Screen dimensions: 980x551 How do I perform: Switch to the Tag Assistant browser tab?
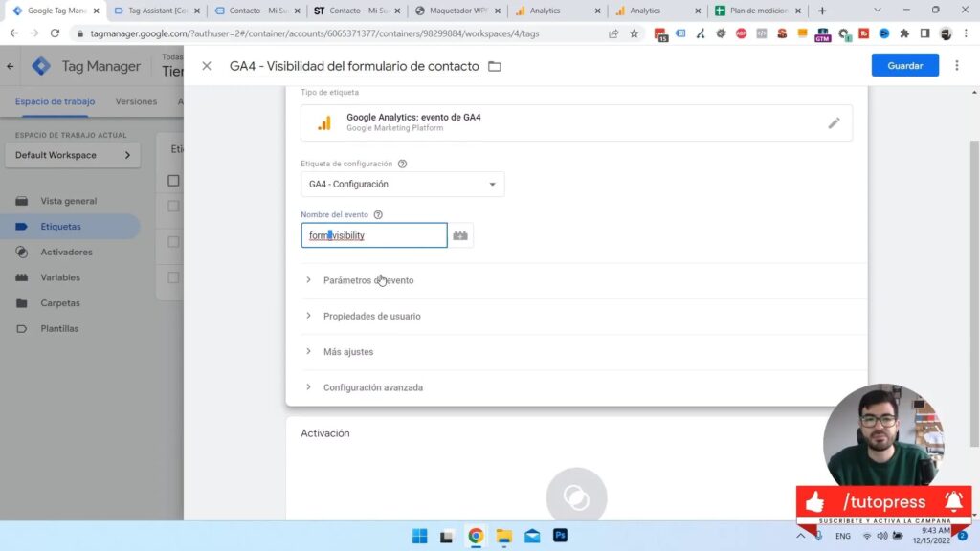[x=156, y=11]
